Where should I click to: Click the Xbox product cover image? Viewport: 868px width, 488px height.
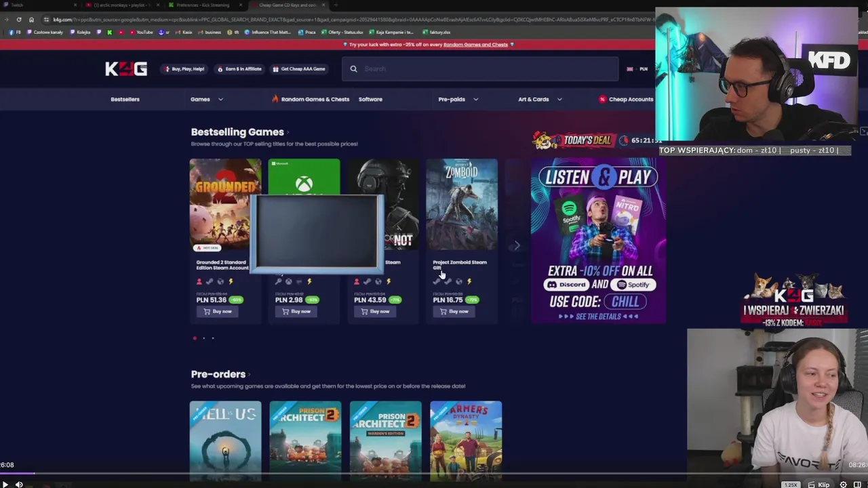304,176
